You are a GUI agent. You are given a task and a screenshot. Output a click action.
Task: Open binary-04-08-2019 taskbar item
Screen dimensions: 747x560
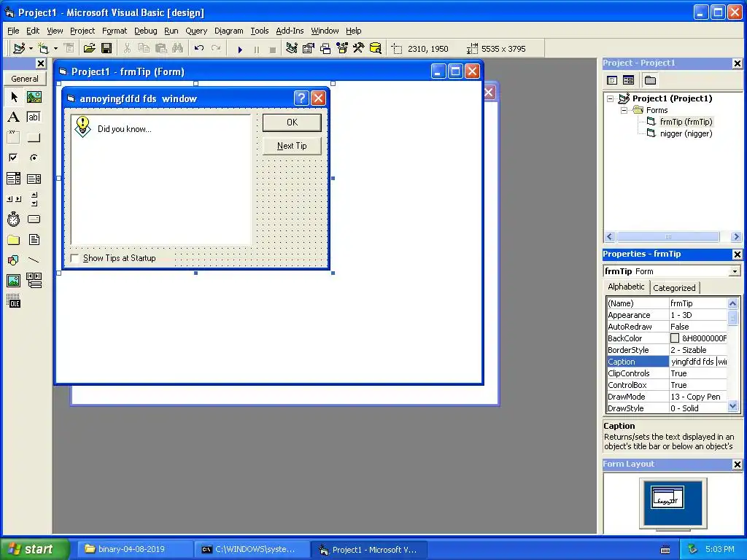[x=135, y=549]
